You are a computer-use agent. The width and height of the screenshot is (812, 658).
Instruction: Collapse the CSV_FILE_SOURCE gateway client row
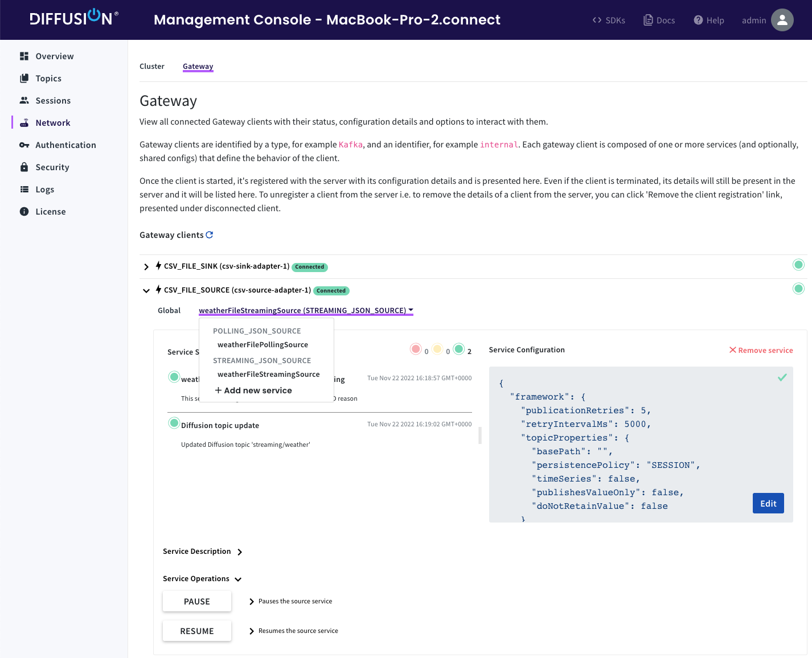(146, 291)
